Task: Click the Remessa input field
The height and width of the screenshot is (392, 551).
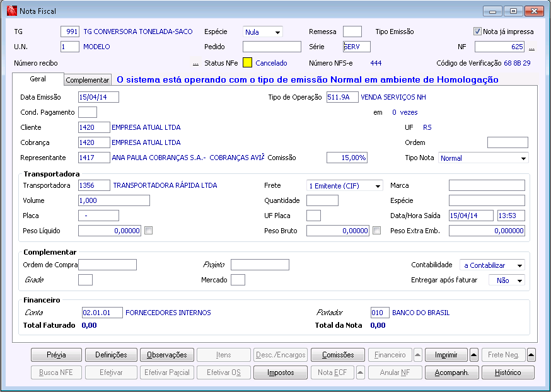Action: (x=352, y=32)
